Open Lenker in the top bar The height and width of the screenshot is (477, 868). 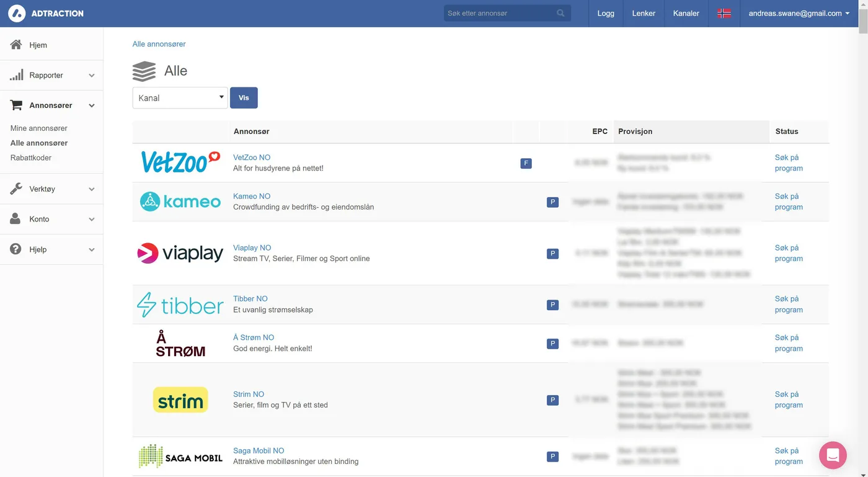pos(644,13)
